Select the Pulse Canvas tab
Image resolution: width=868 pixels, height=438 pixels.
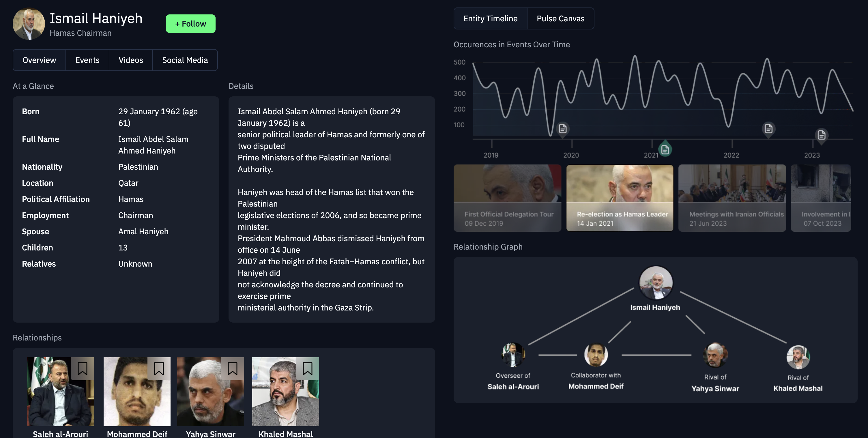click(x=560, y=18)
